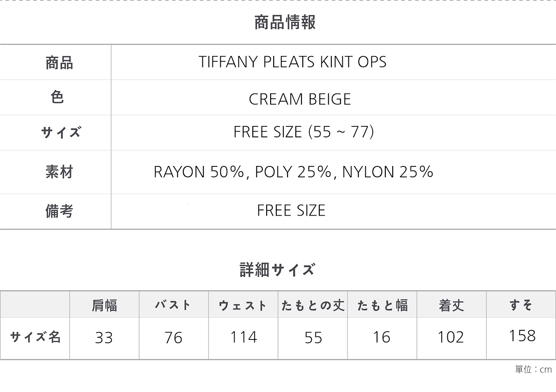Click the RAYON 50%, POLY 25%, NYLON 25% material text
The width and height of the screenshot is (556, 392).
click(x=293, y=172)
